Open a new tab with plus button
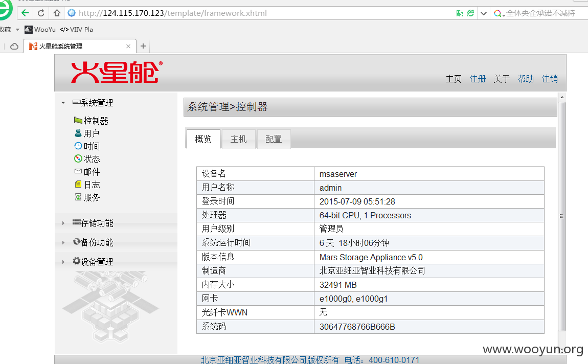Screen dimensions: 588x364 [143, 46]
